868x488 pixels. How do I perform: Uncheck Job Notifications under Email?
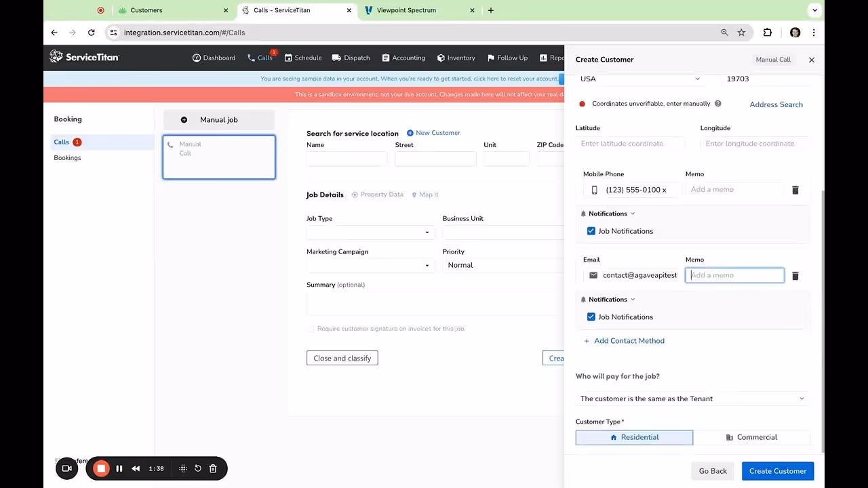pyautogui.click(x=591, y=317)
